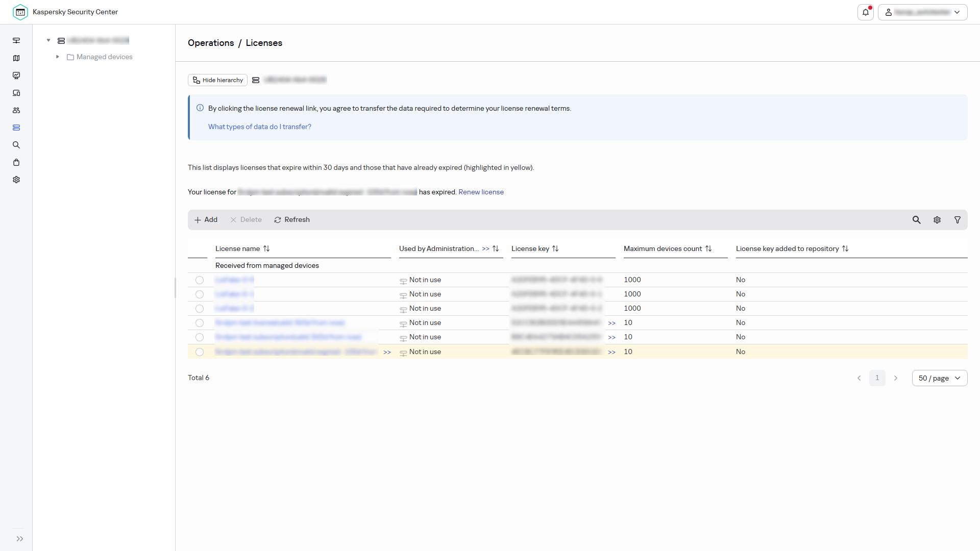
Task: Expand the license key in the highlighted row
Action: 611,352
